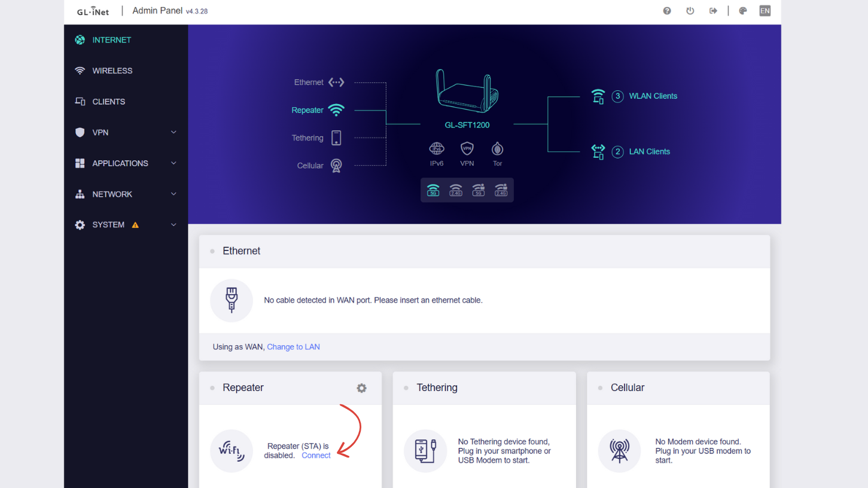Click the VPN shield icon under router
The image size is (868, 488).
coord(467,149)
